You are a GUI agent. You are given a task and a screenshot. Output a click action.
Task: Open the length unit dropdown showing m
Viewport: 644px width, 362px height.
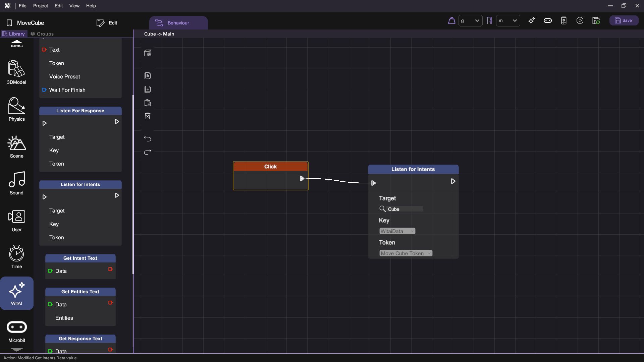(508, 21)
